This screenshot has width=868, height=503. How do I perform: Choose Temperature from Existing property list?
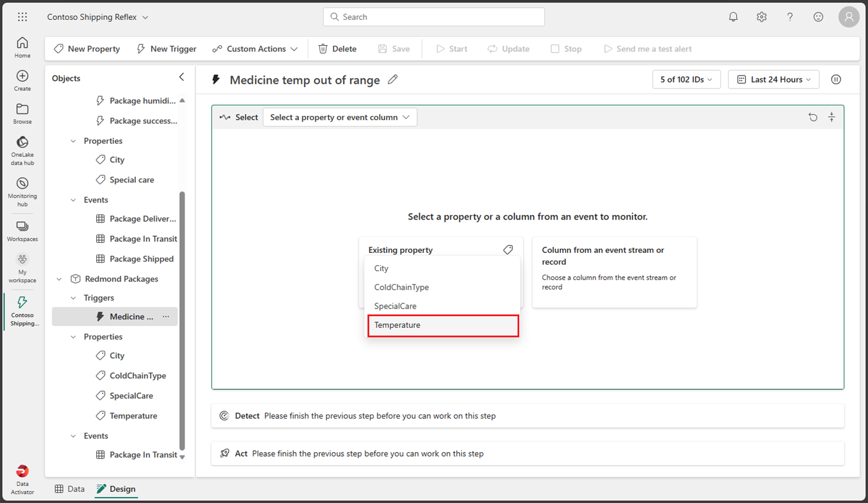[x=443, y=326]
